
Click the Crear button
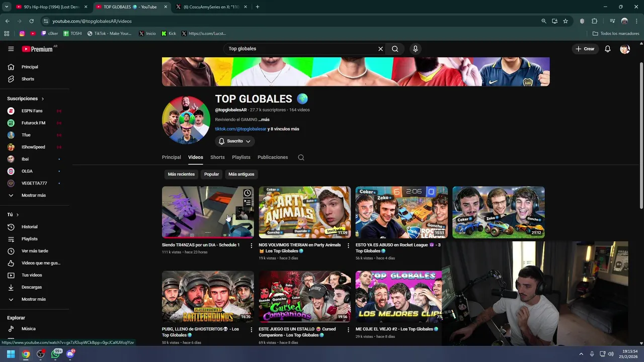585,49
